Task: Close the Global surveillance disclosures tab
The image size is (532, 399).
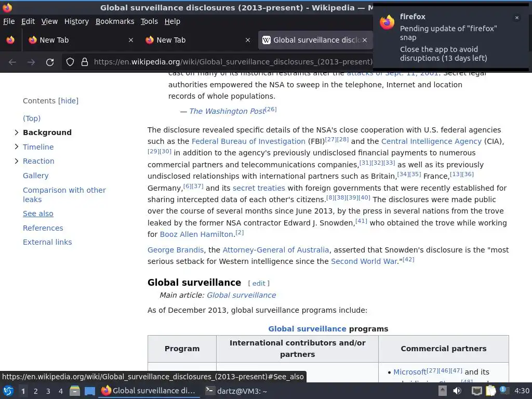Action: point(365,40)
